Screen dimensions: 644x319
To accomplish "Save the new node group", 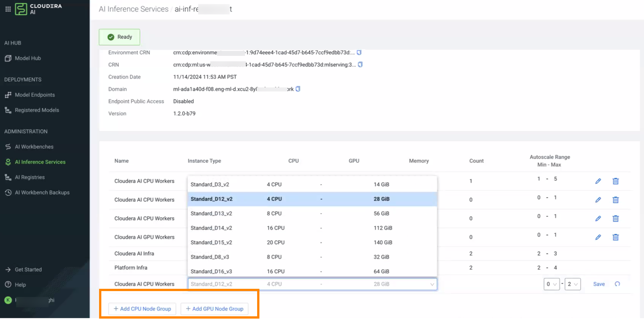I will (x=599, y=284).
